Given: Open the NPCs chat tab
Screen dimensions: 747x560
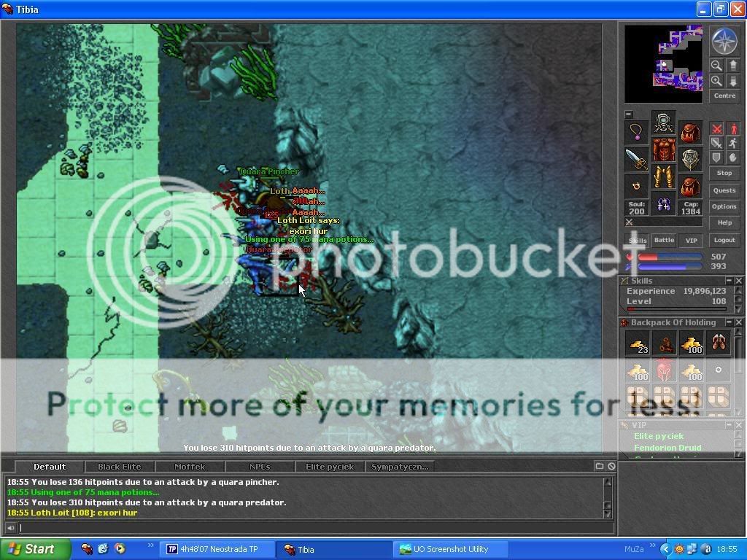Looking at the screenshot, I should pos(260,467).
